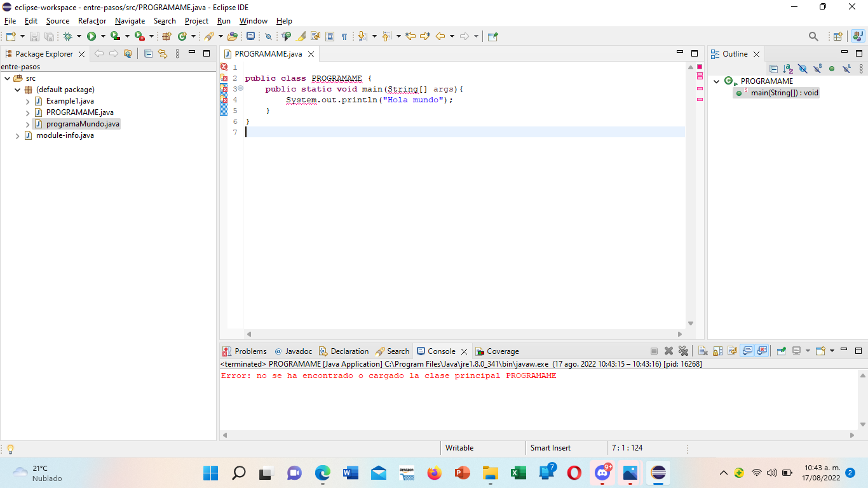Toggle Scroll Lock in Console

tap(717, 351)
